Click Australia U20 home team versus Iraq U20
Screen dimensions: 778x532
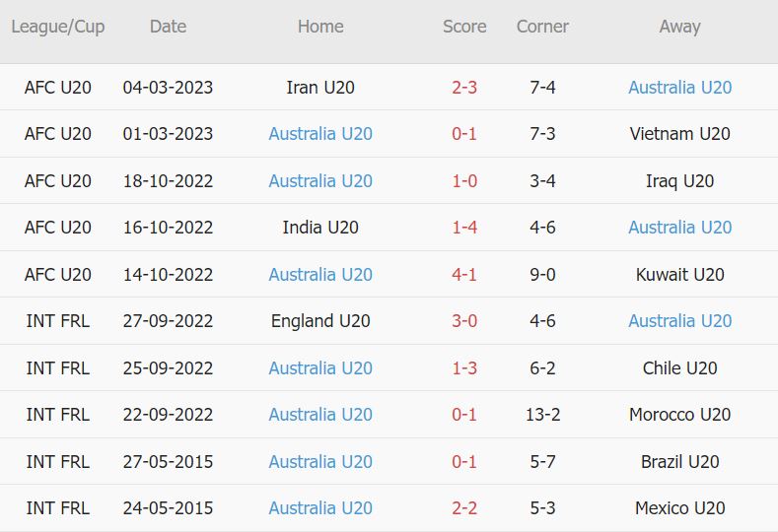pyautogui.click(x=320, y=181)
